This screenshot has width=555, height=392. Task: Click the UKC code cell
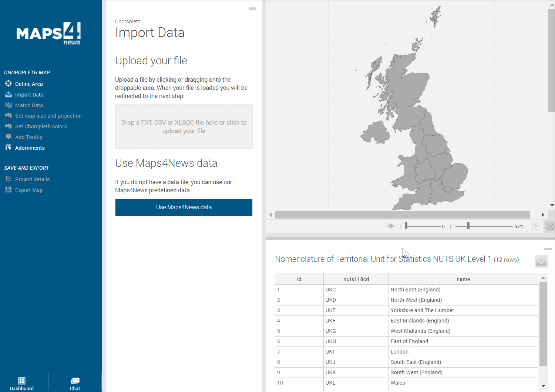(x=356, y=290)
